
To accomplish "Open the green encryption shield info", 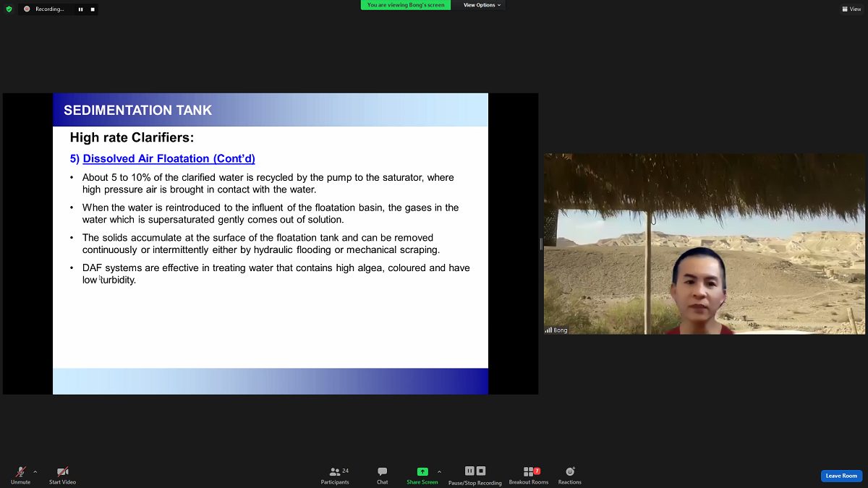I will pyautogui.click(x=9, y=9).
